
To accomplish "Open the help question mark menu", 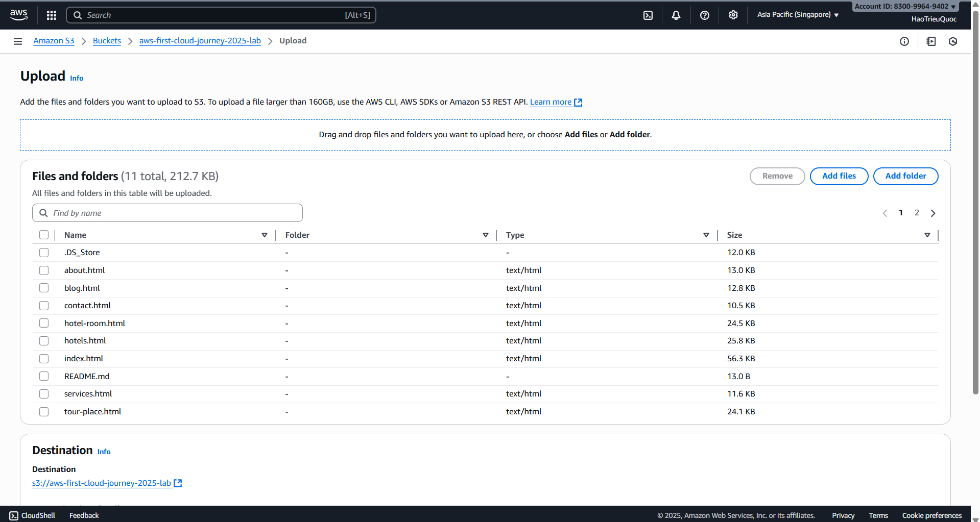I will pos(704,15).
